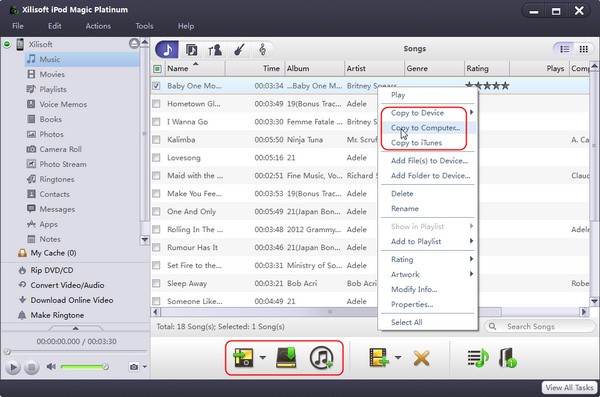
Task: Mute audio with the speaker icon
Action: [x=51, y=367]
